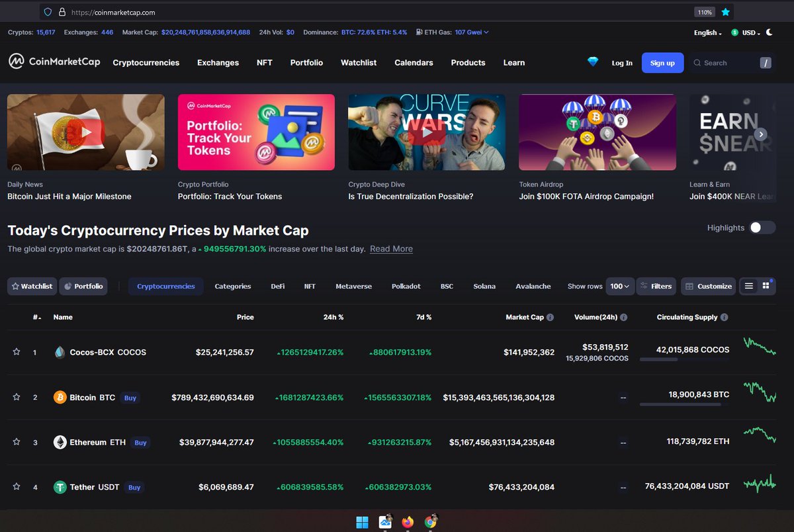Image resolution: width=794 pixels, height=532 pixels.
Task: Select the DeFi tab
Action: (x=278, y=286)
